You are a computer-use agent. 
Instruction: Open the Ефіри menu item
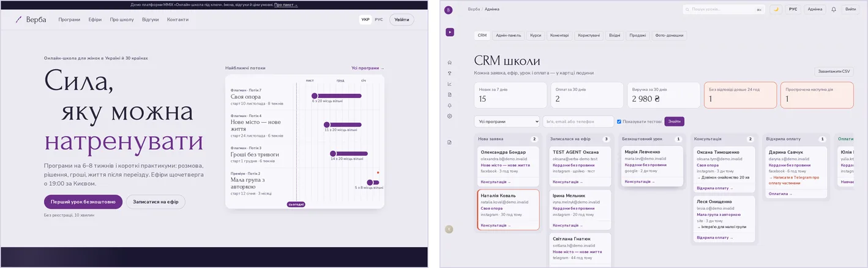pyautogui.click(x=95, y=20)
